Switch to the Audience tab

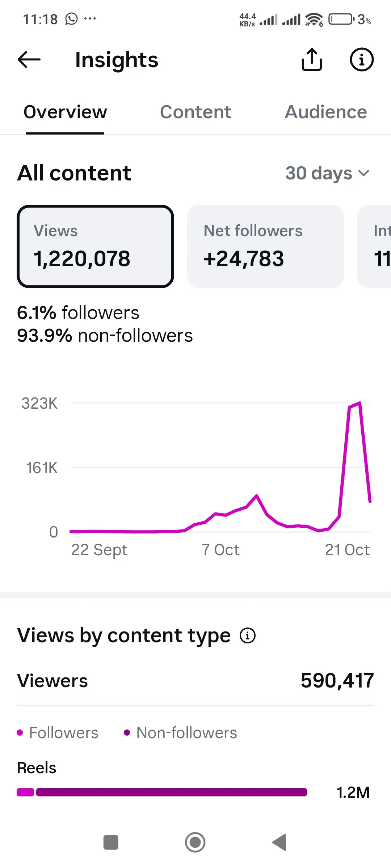click(326, 112)
